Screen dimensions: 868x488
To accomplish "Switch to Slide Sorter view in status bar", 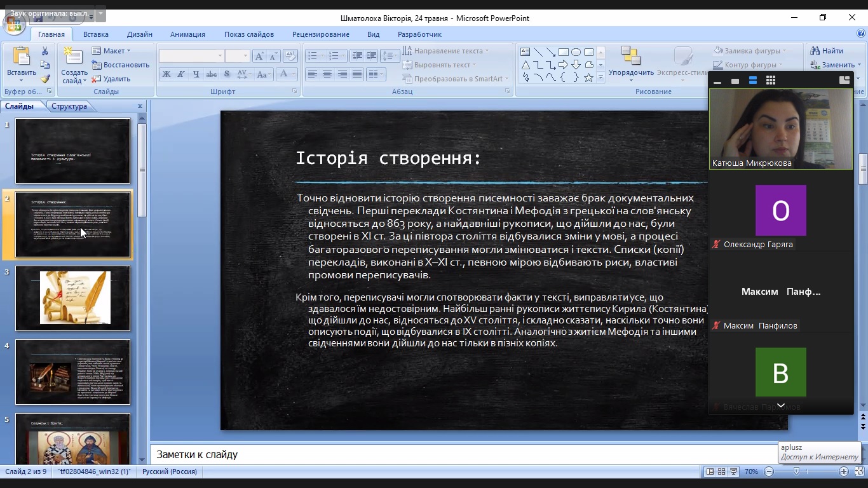I will (722, 471).
